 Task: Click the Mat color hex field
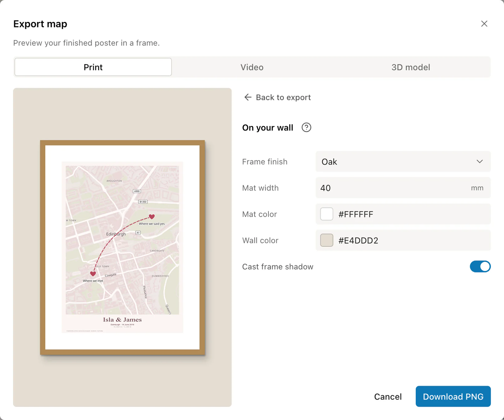tap(403, 214)
